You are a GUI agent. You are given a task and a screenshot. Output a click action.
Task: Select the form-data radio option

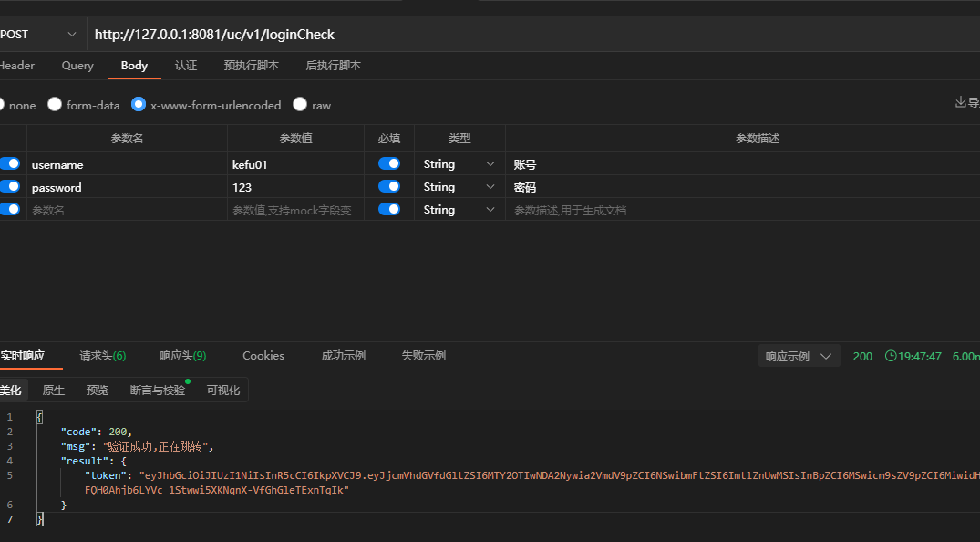click(x=56, y=105)
